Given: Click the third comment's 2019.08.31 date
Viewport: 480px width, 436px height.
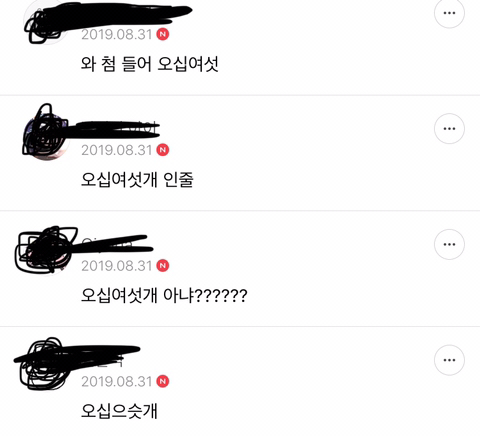Looking at the screenshot, I should click(x=117, y=266).
